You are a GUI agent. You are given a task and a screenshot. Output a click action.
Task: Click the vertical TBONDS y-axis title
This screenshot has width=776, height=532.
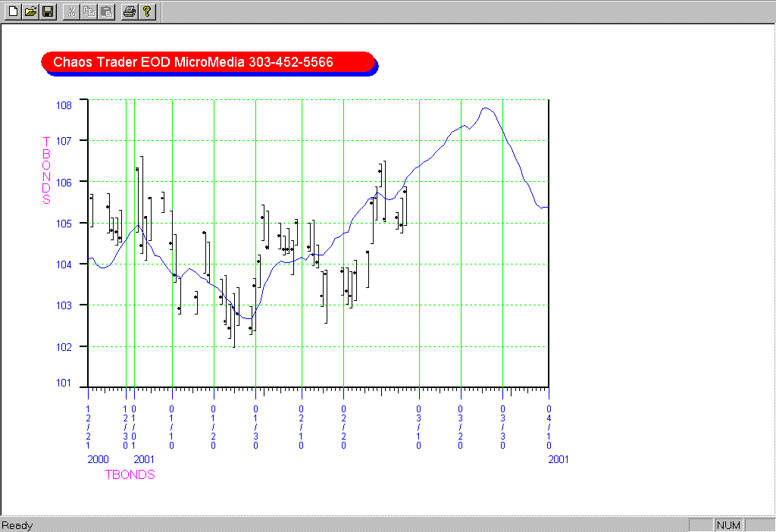(x=46, y=171)
